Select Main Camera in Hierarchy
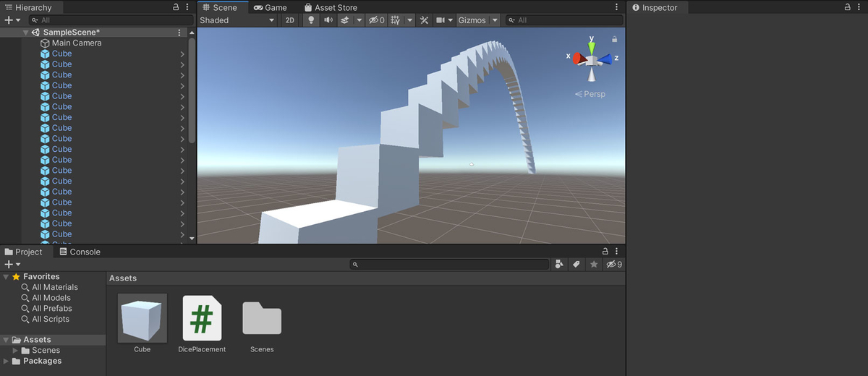 [77, 43]
